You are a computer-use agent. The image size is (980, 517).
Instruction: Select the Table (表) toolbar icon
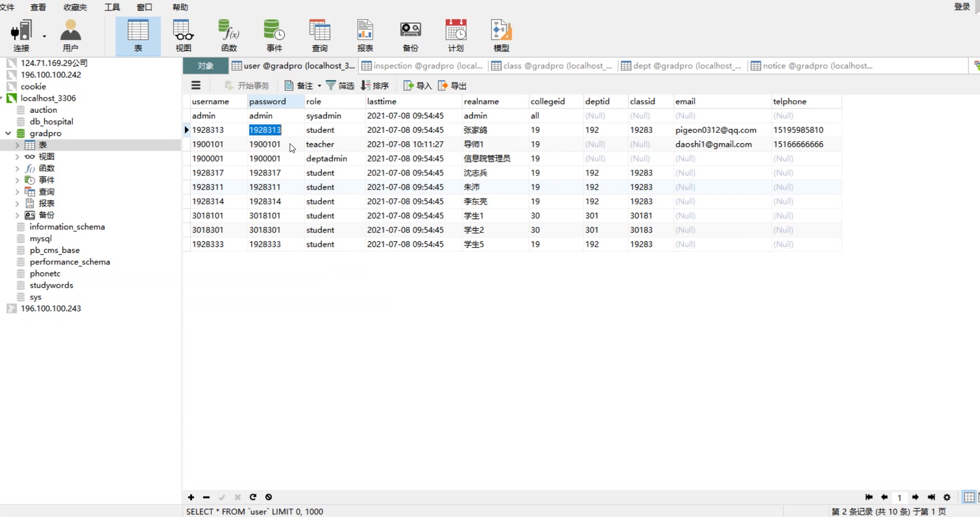[x=138, y=36]
